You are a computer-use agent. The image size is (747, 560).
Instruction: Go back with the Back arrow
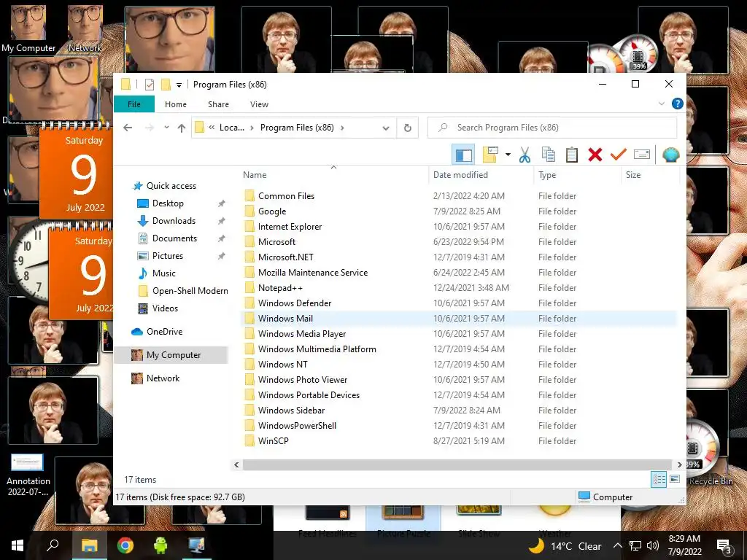tap(128, 128)
